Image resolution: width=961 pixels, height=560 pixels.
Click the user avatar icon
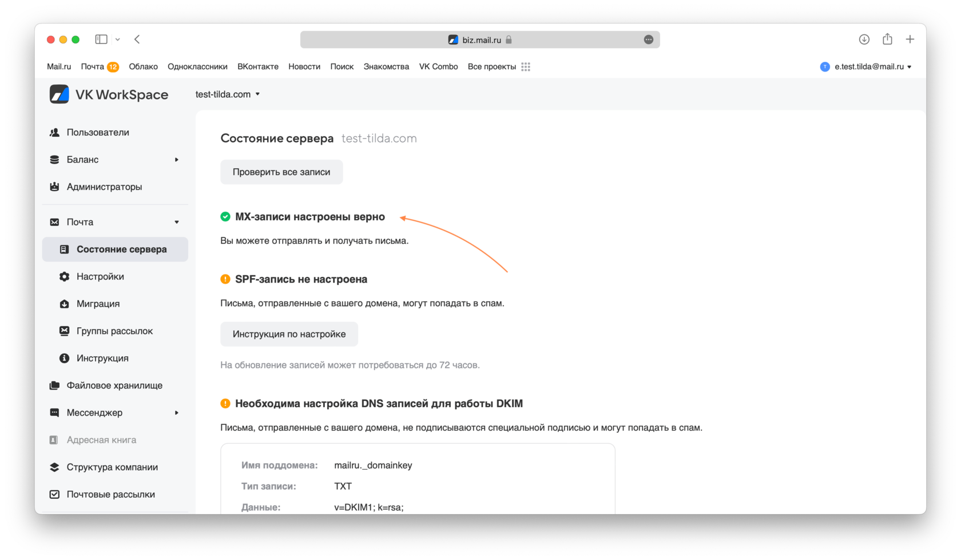point(825,67)
